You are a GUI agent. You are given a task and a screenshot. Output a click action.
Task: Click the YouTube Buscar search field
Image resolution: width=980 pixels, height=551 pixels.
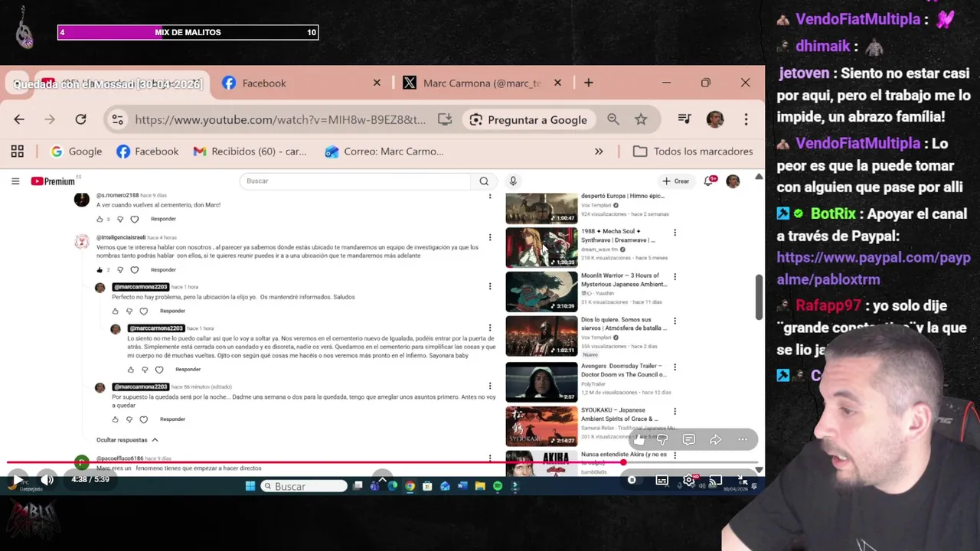point(356,181)
